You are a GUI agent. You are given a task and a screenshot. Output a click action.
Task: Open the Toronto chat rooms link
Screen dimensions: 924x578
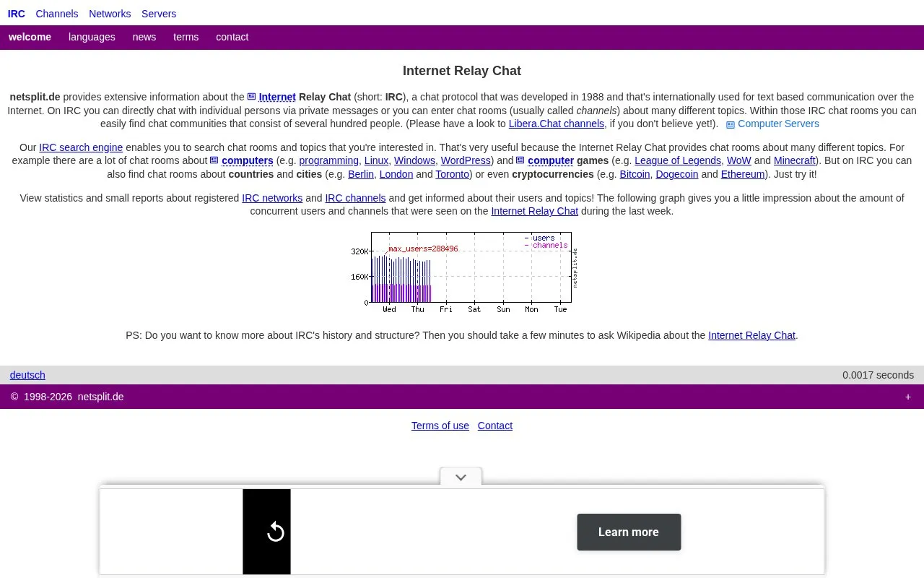[453, 174]
